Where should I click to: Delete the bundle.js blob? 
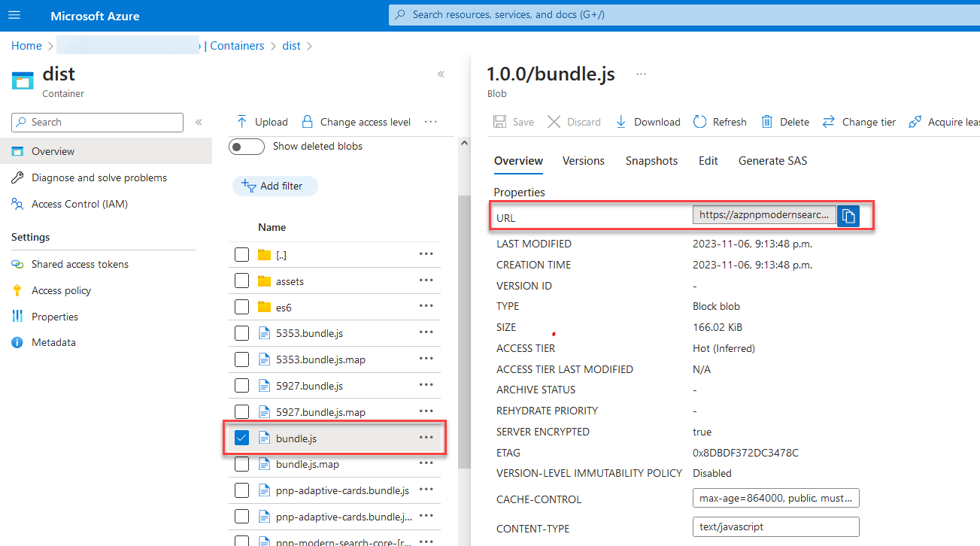(785, 122)
